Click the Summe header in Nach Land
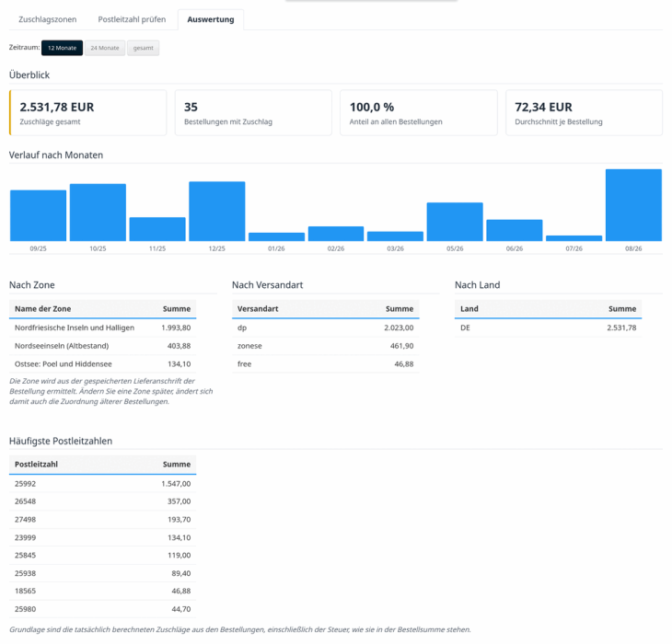This screenshot has width=672, height=644. click(622, 309)
